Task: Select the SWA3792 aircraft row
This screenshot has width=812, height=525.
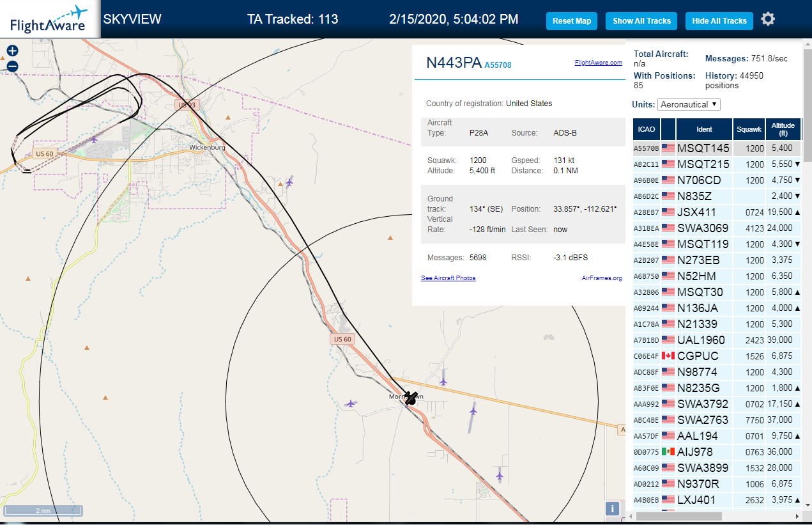Action: 716,404
